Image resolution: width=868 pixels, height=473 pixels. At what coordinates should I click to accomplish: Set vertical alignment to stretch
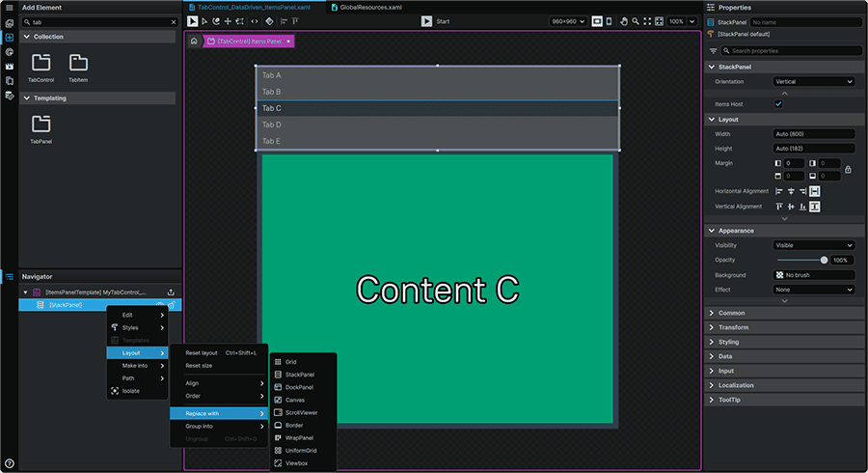[x=814, y=207]
